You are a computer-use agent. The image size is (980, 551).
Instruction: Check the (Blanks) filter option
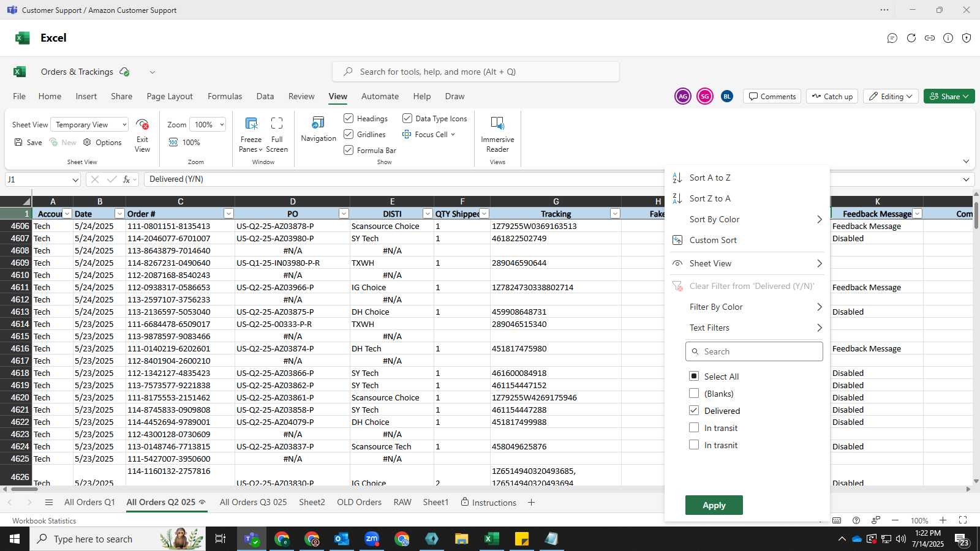point(694,393)
